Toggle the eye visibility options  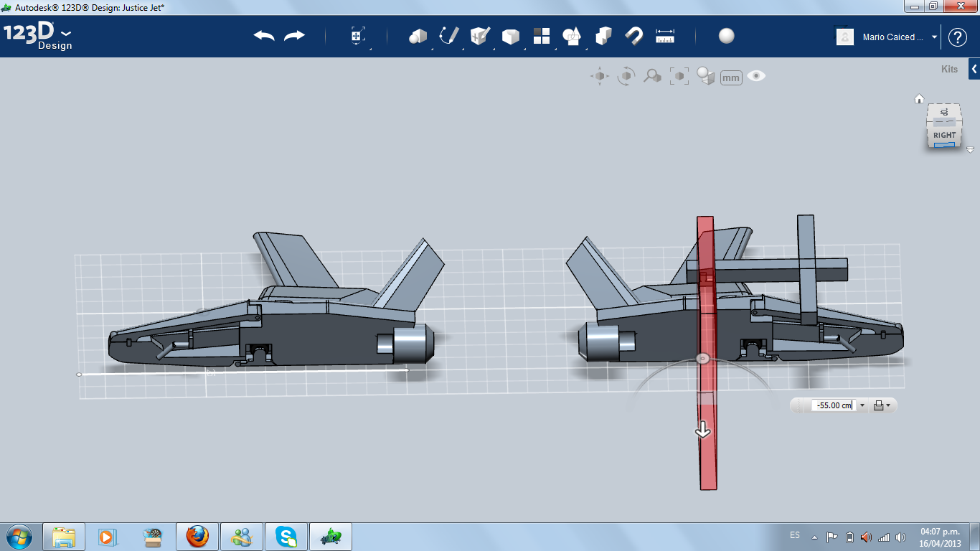click(x=756, y=75)
